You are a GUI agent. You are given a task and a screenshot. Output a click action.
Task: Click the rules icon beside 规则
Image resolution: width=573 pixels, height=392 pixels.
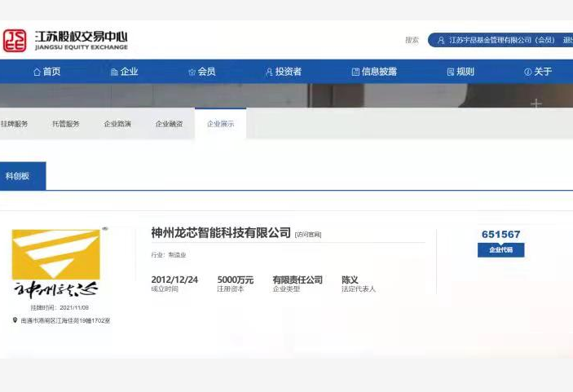coord(451,72)
